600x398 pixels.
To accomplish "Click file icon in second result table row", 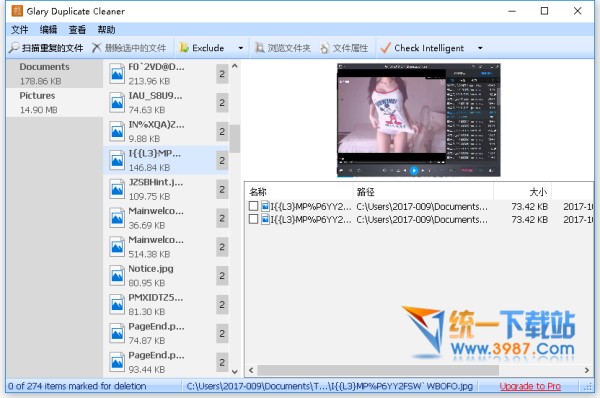I will pyautogui.click(x=265, y=220).
